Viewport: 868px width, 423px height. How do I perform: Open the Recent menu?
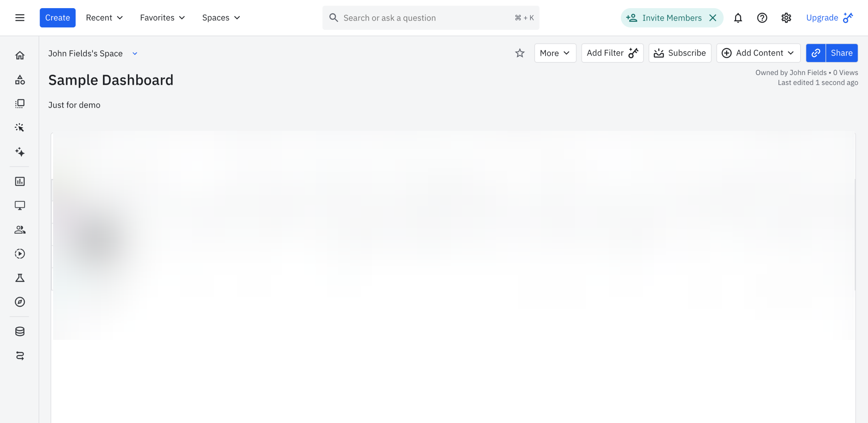(104, 18)
